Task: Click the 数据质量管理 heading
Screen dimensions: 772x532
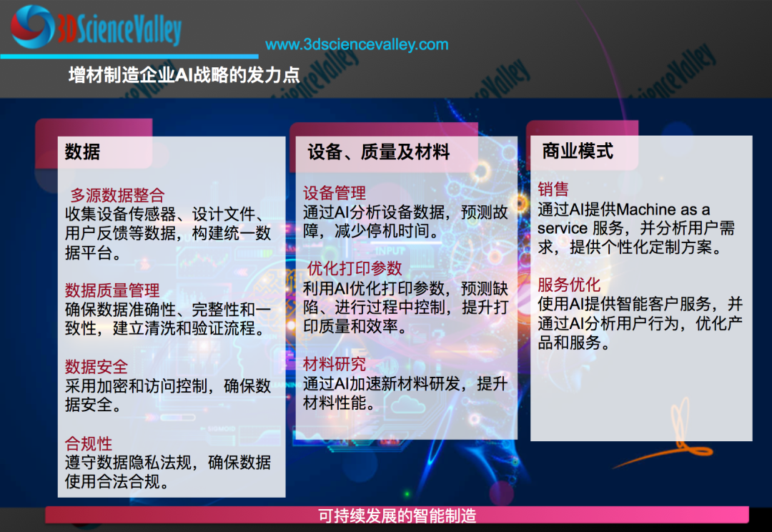Action: 112,290
